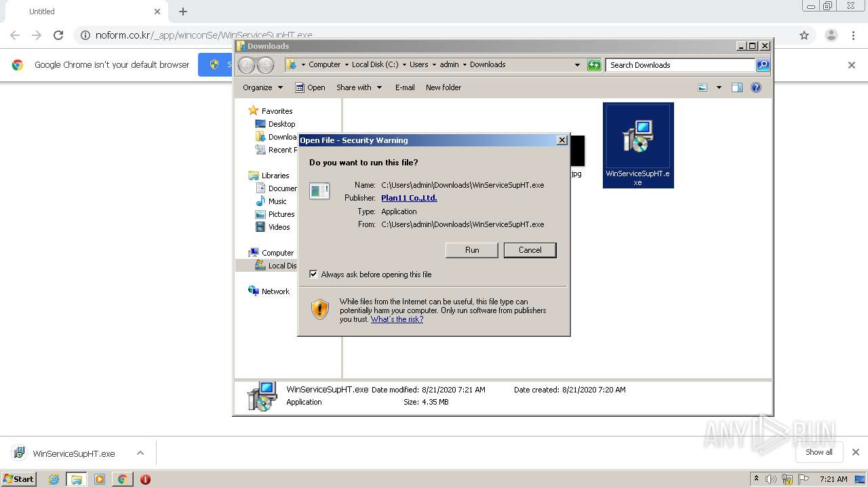Click the taskbar clock showing 7:21 AM
The height and width of the screenshot is (488, 868).
coord(833,479)
